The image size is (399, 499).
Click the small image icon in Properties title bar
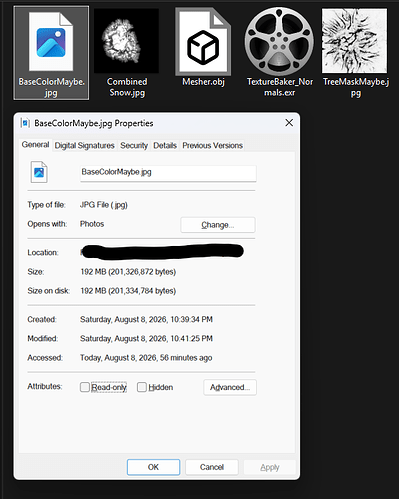[25, 123]
